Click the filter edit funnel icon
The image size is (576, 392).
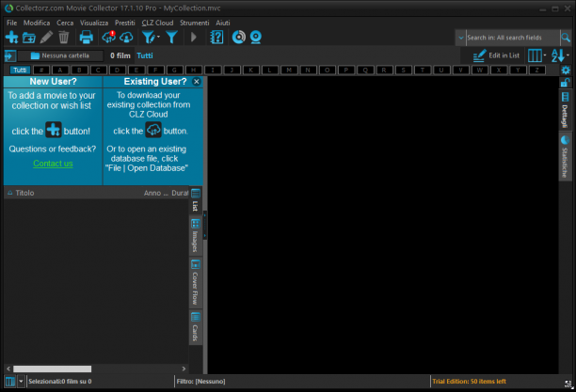pyautogui.click(x=149, y=37)
